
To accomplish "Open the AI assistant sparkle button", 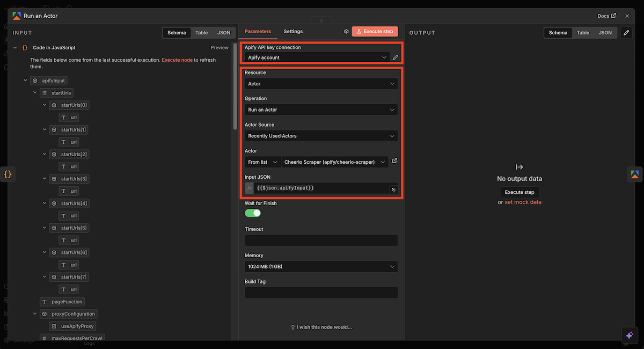I will point(630,335).
